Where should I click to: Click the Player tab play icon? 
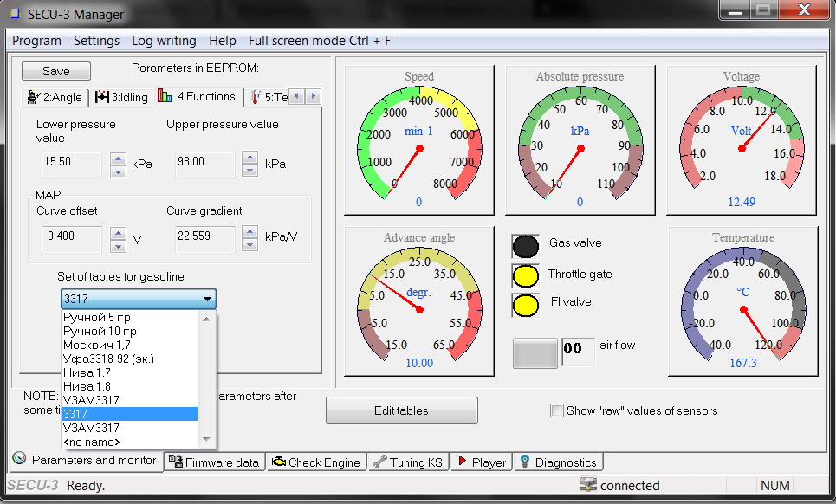tap(463, 462)
